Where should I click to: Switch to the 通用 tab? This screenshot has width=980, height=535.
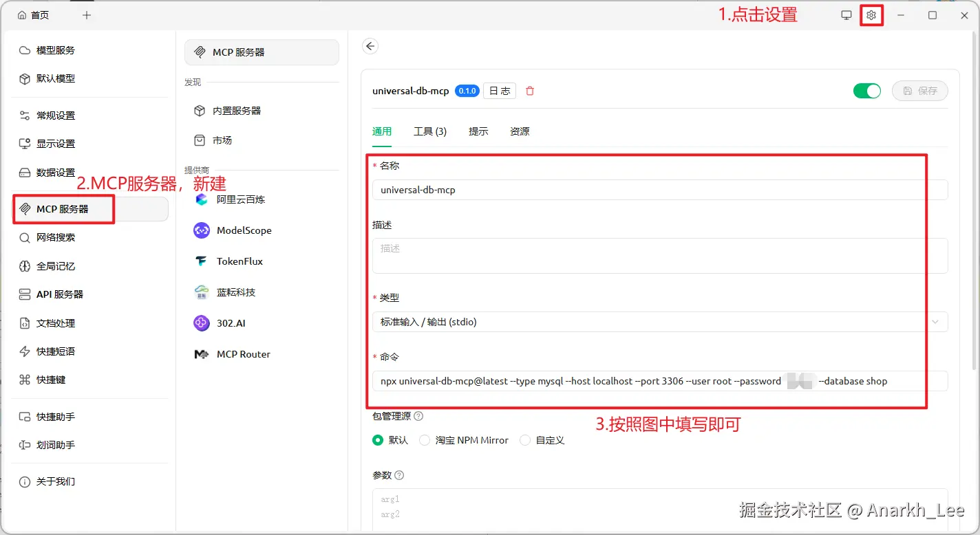point(382,131)
